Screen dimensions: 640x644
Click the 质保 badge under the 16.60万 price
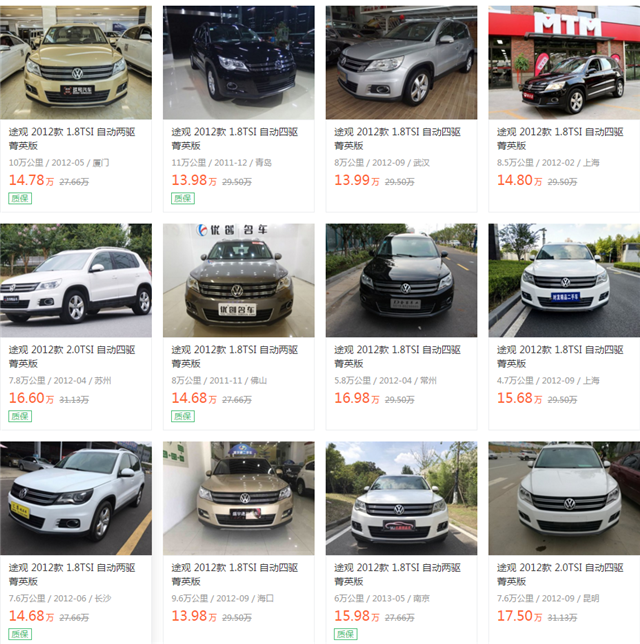pos(20,416)
